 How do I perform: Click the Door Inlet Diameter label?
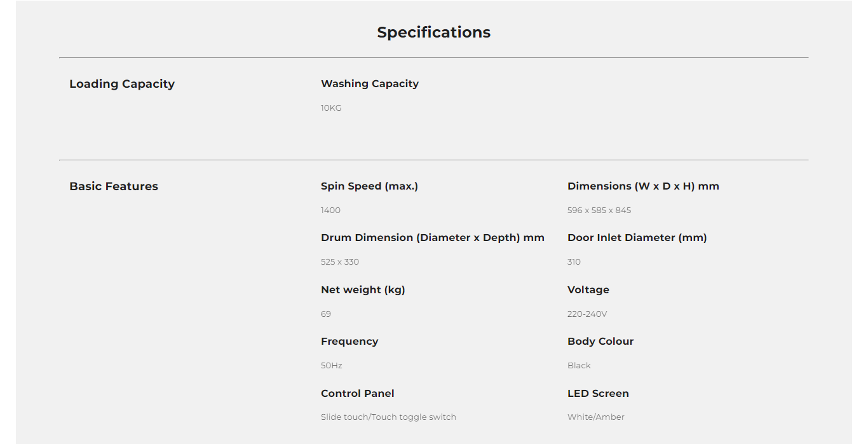(637, 238)
